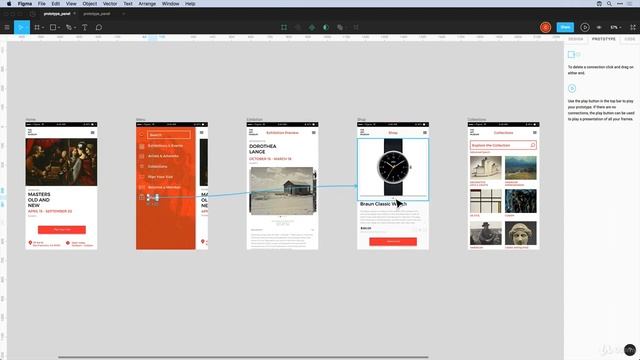Toggle the eye view settings icon
640x360 pixels.
tap(599, 27)
